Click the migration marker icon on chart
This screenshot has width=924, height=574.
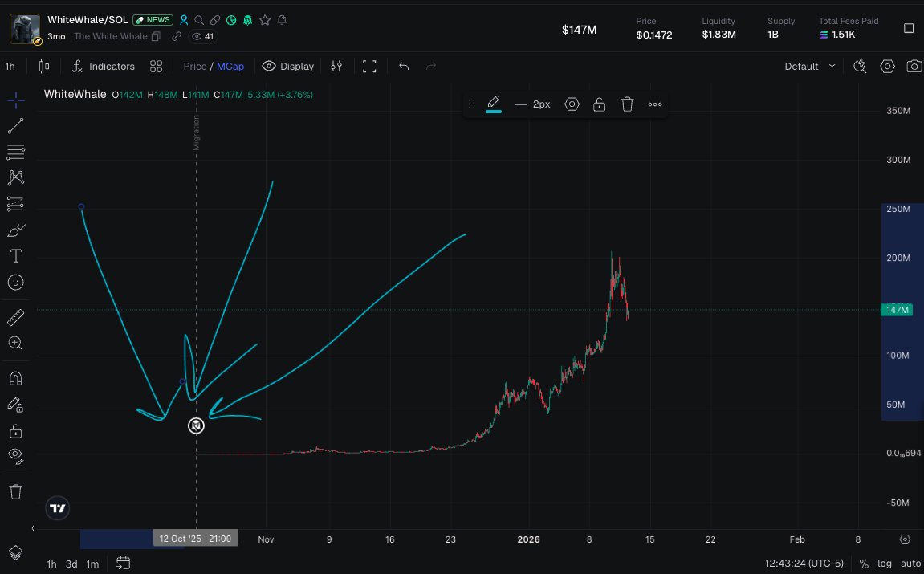[x=196, y=425]
